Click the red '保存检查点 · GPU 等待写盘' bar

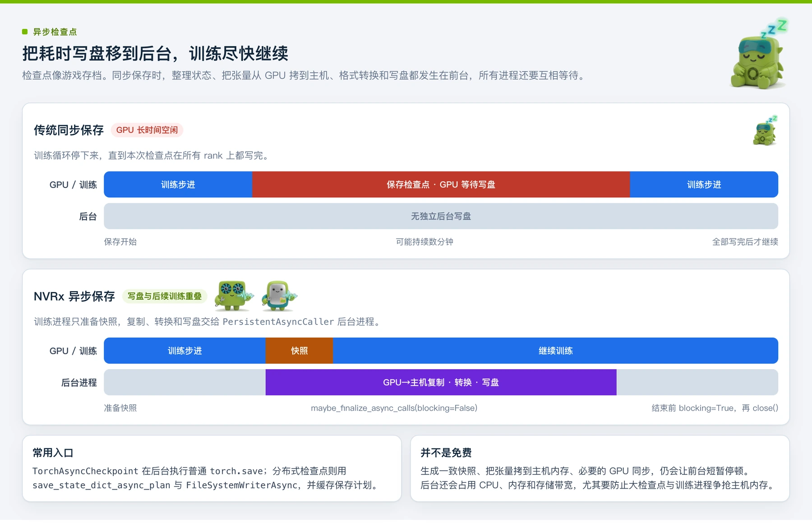click(x=441, y=185)
